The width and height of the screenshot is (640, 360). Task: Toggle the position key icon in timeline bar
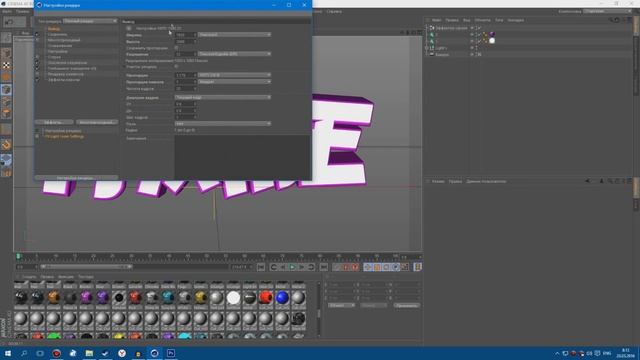click(x=367, y=267)
